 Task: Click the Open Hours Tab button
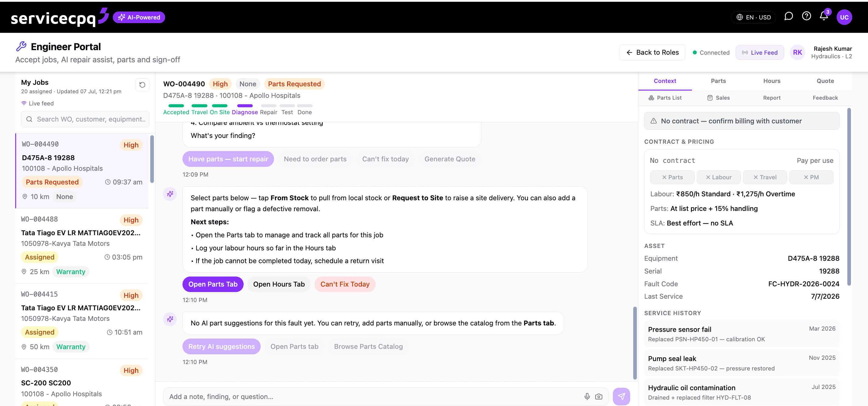coord(279,284)
